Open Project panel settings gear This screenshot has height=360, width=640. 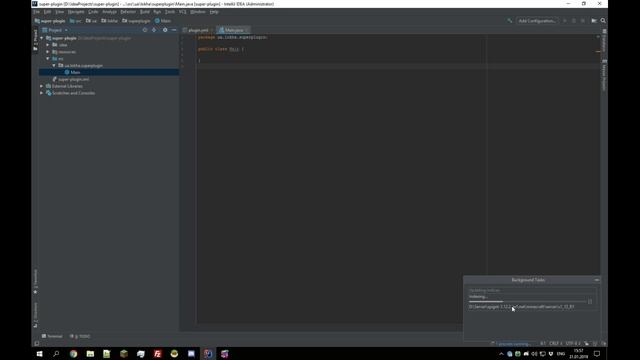(x=165, y=30)
